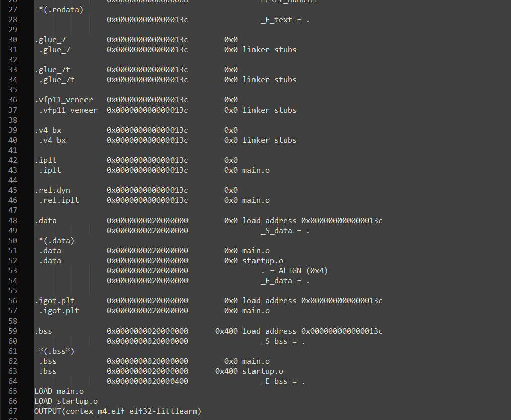
Task: Click the *(.data) input pattern line
Action: [57, 241]
